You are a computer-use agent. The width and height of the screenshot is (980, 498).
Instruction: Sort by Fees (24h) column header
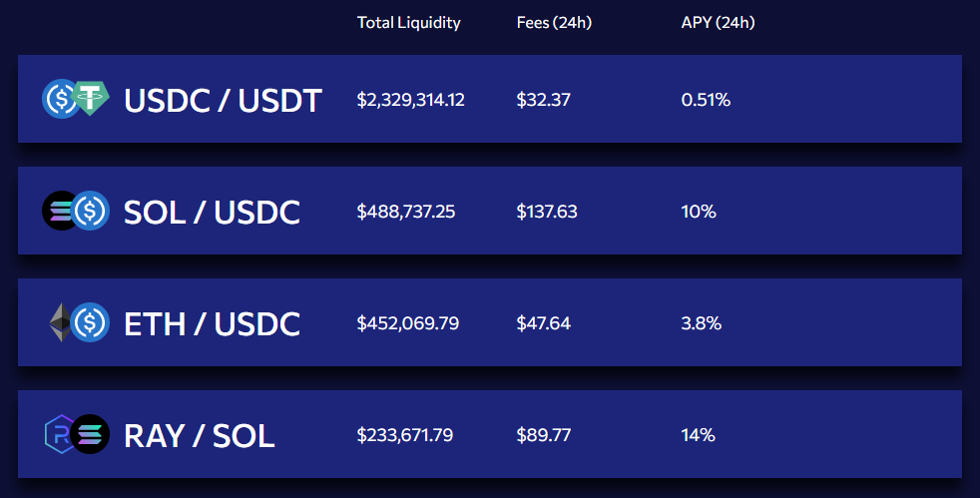(x=555, y=23)
